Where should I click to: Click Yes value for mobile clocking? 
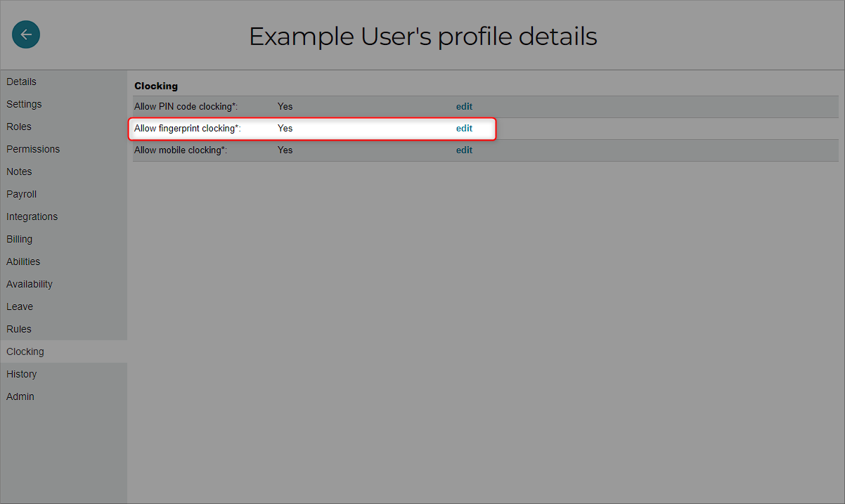[x=285, y=150]
